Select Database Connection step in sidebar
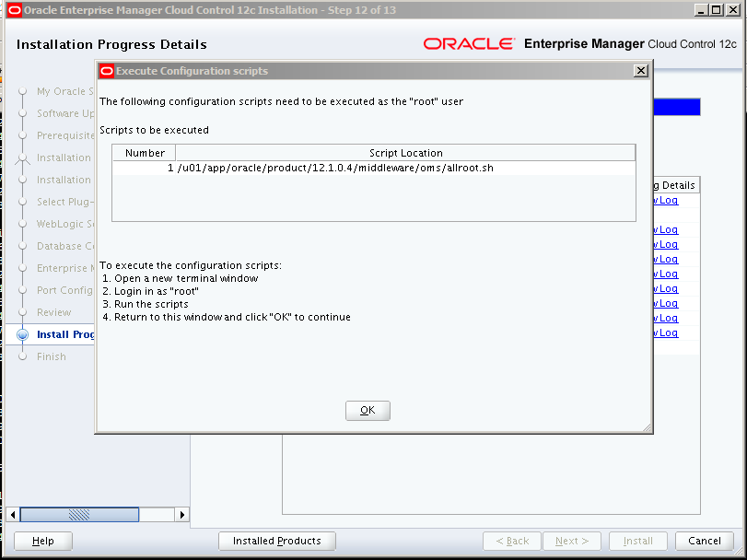This screenshot has height=560, width=747. point(64,246)
